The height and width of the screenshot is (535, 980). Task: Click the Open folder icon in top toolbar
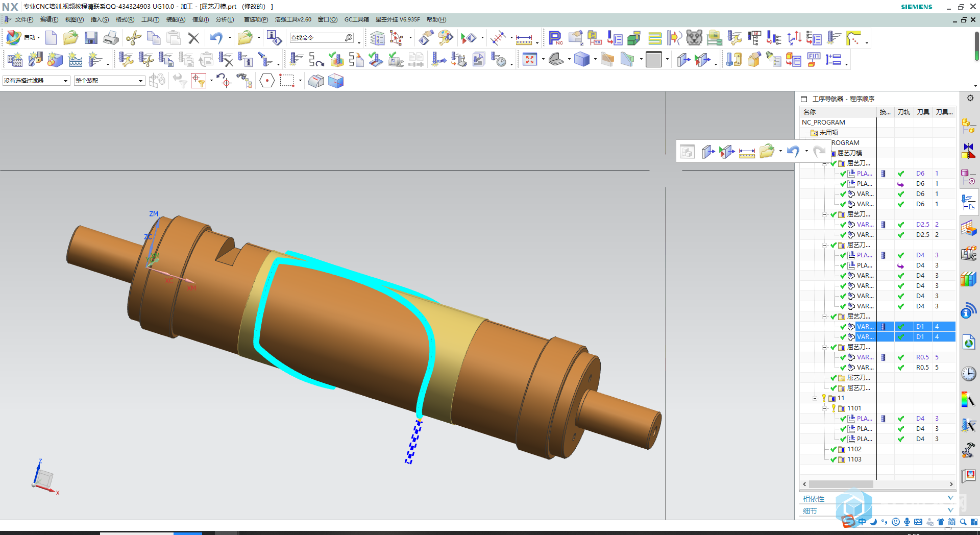click(x=70, y=38)
